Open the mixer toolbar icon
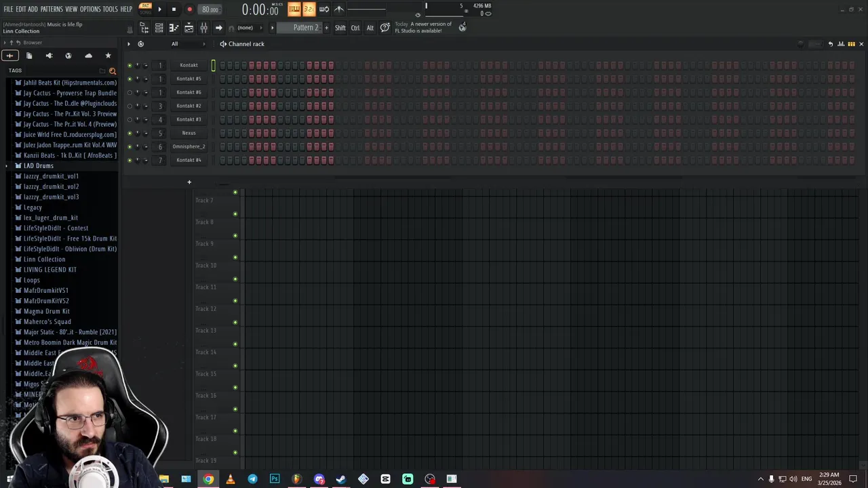868x488 pixels. (203, 28)
